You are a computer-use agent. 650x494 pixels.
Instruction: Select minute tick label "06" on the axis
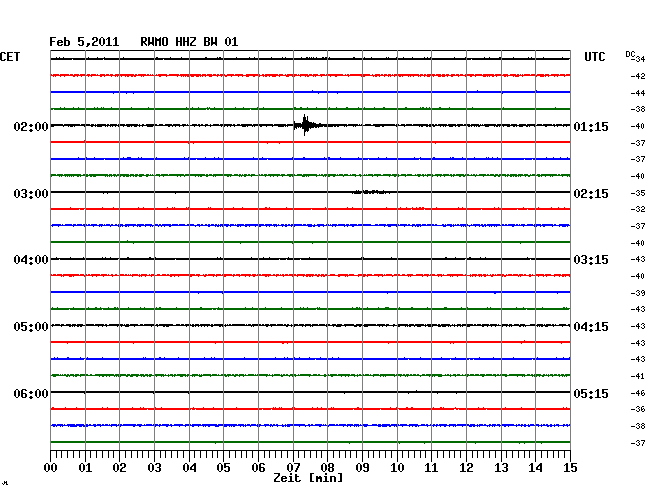(x=258, y=468)
